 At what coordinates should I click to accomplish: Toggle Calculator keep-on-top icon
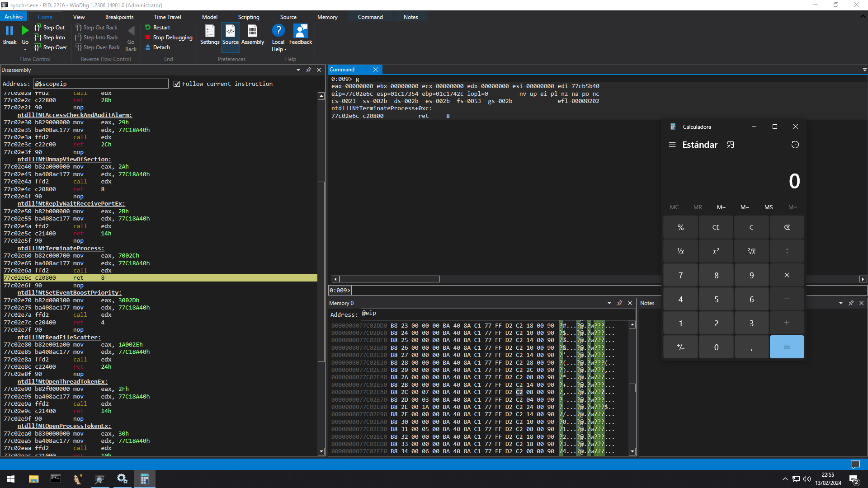pos(731,145)
